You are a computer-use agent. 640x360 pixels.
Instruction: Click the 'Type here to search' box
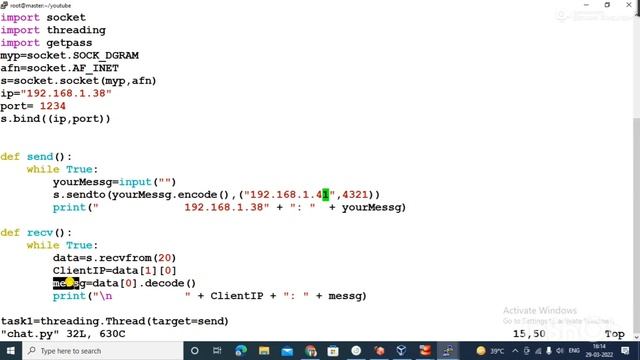coord(102,351)
